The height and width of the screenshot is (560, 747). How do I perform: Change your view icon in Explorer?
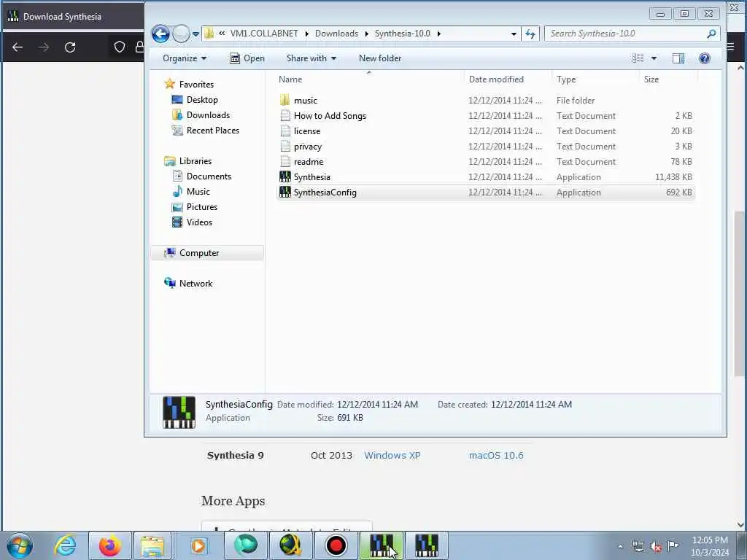(x=638, y=58)
